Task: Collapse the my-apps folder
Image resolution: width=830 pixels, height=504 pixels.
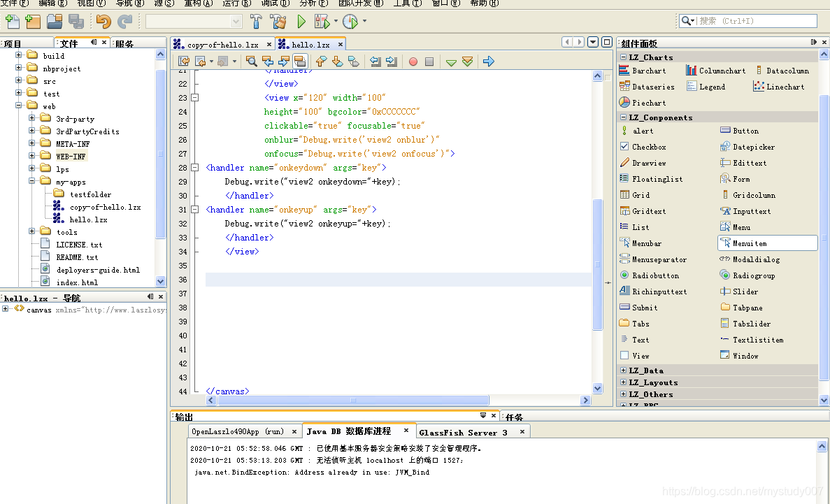Action: click(x=31, y=180)
